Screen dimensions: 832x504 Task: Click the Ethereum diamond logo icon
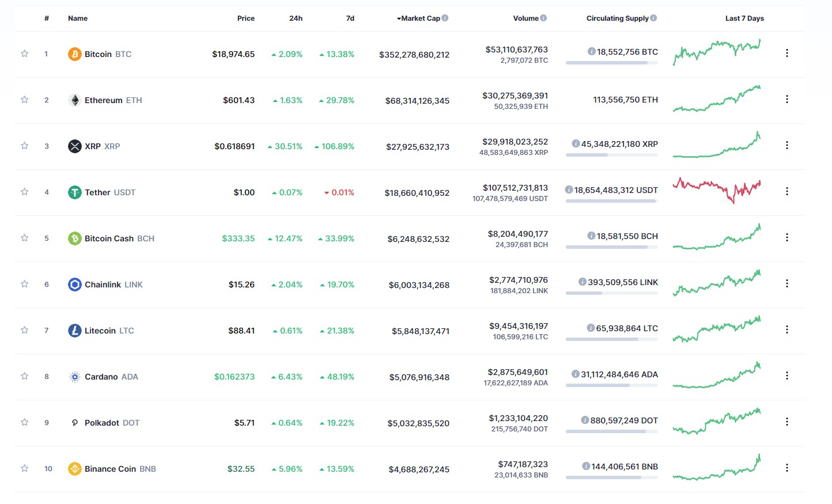pyautogui.click(x=75, y=100)
